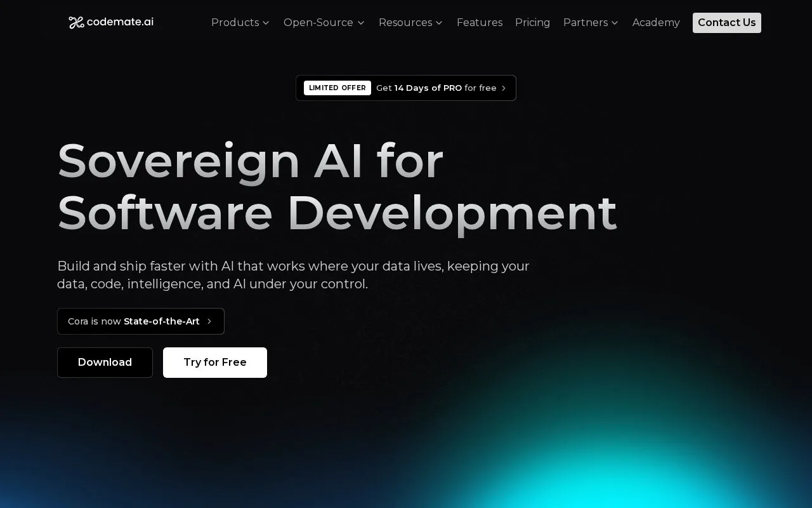Image resolution: width=812 pixels, height=508 pixels.
Task: Click the 'Build and ship faster' paragraph
Action: point(293,275)
